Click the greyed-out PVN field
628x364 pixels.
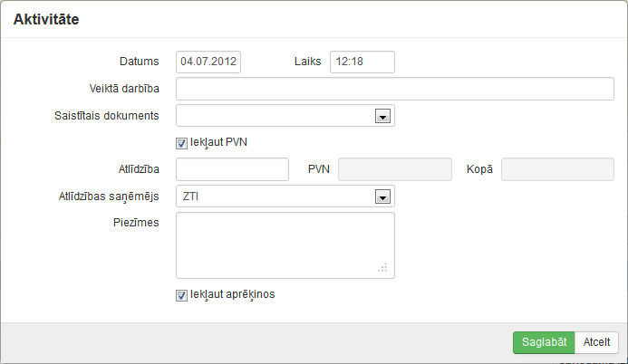pyautogui.click(x=394, y=169)
